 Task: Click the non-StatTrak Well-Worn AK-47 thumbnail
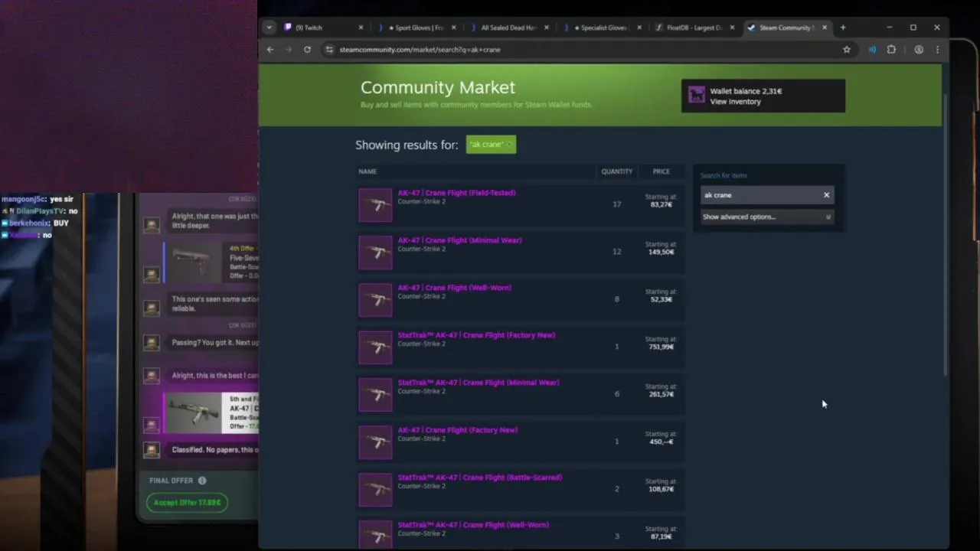tap(375, 300)
